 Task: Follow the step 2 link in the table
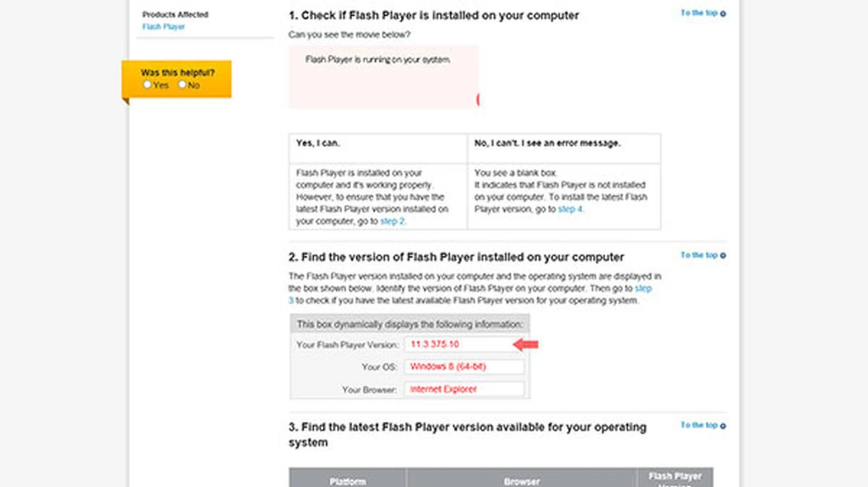click(x=392, y=221)
